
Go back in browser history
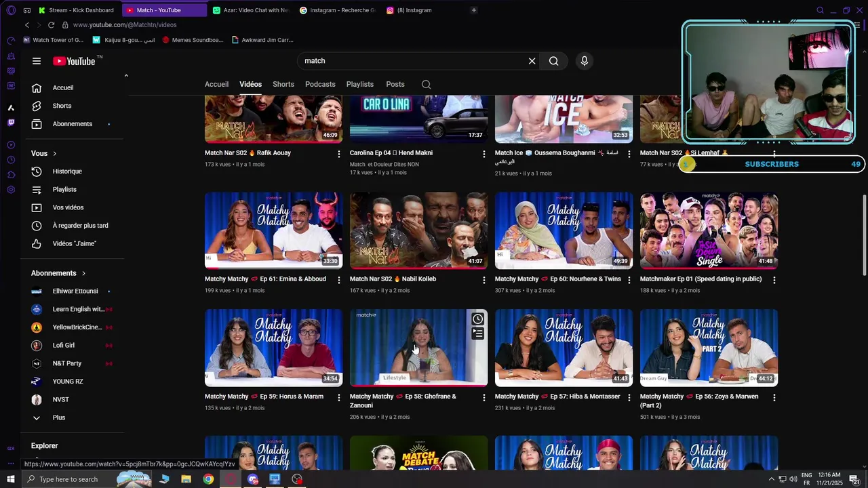[27, 25]
